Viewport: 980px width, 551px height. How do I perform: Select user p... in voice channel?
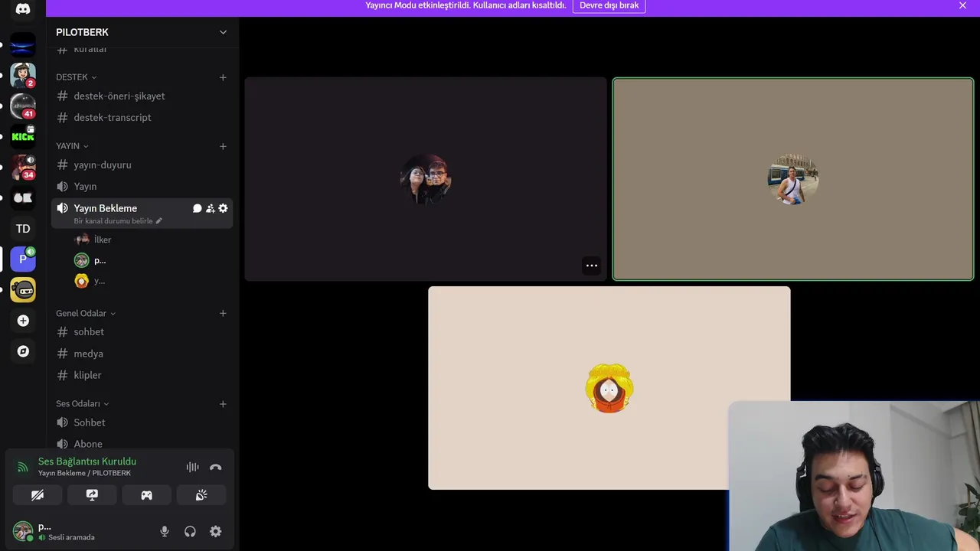click(152, 260)
